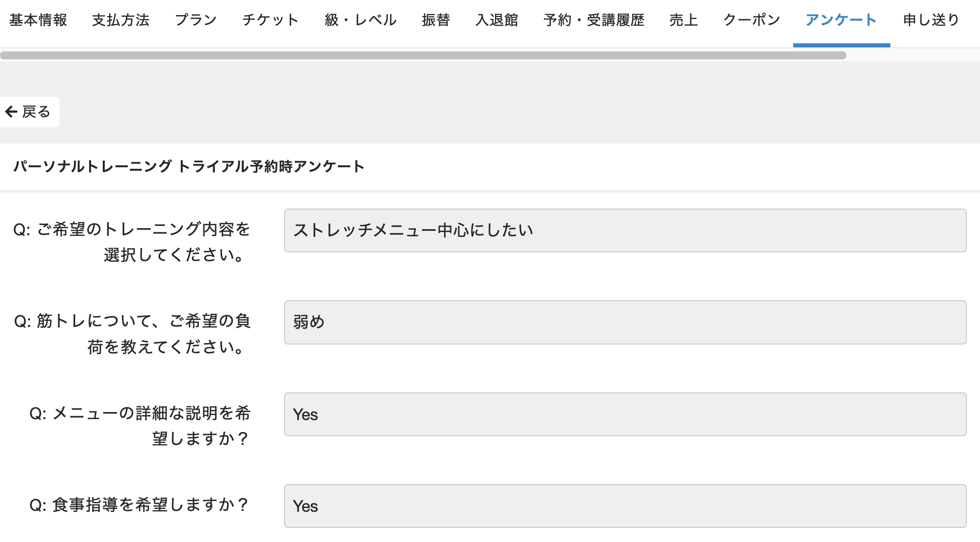The width and height of the screenshot is (980, 542).
Task: Click the Yes field for メニューの詳細な説明
Action: tap(624, 415)
